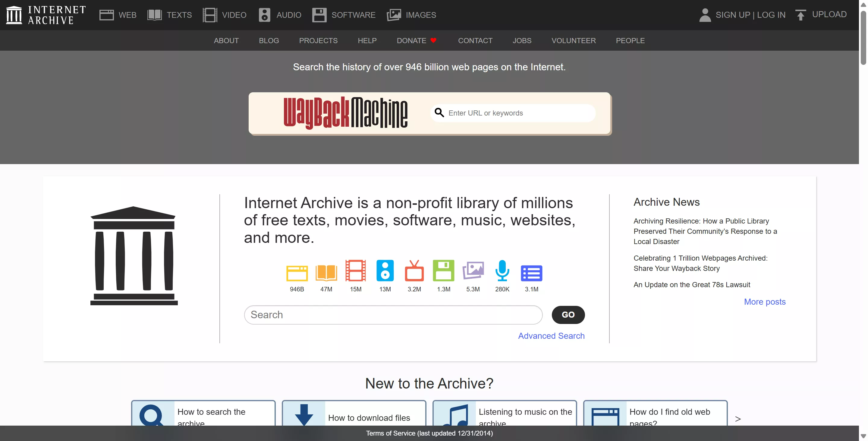This screenshot has height=441, width=868.
Task: Click the VIDEO film reel icon
Action: pos(209,15)
